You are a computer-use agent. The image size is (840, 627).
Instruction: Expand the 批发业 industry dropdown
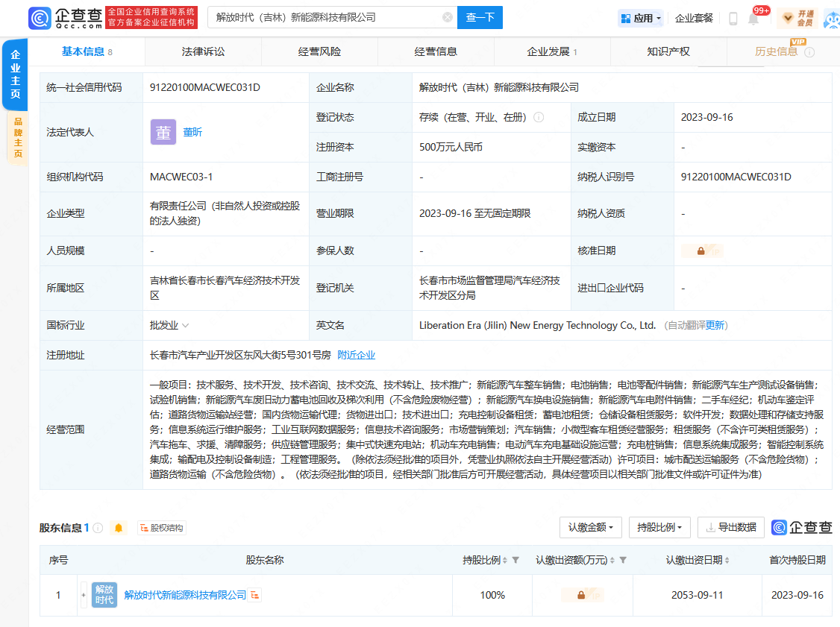(x=185, y=326)
